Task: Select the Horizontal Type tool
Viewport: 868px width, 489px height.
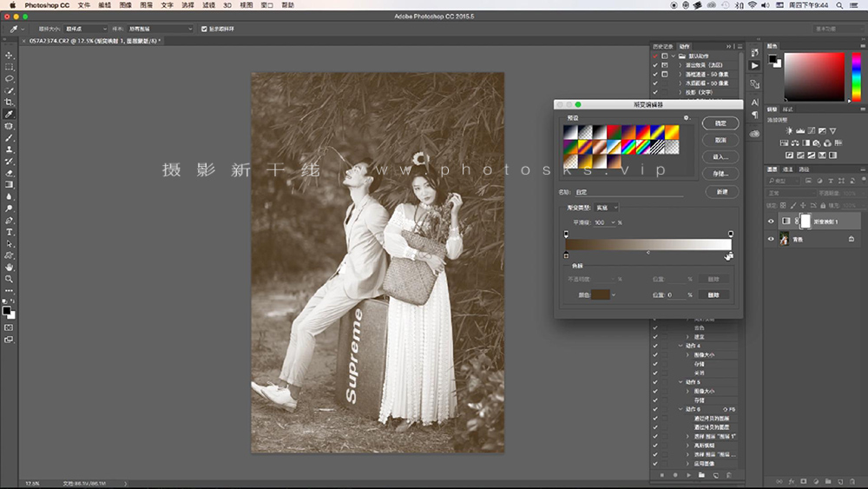Action: [9, 232]
